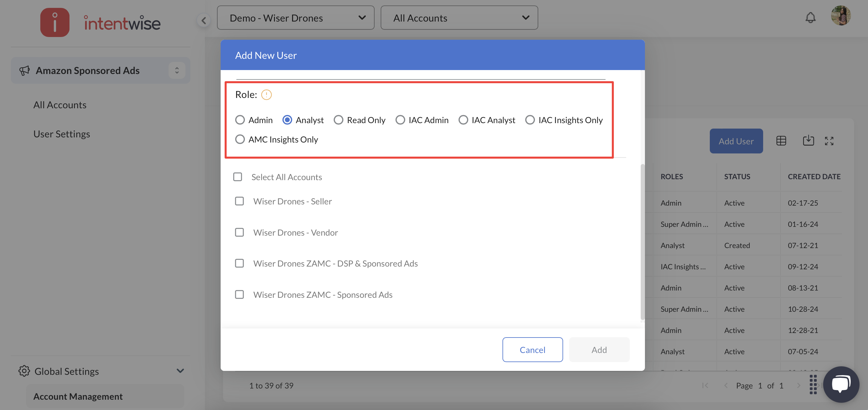Click the Role info warning icon
Viewport: 868px width, 410px height.
tap(266, 95)
